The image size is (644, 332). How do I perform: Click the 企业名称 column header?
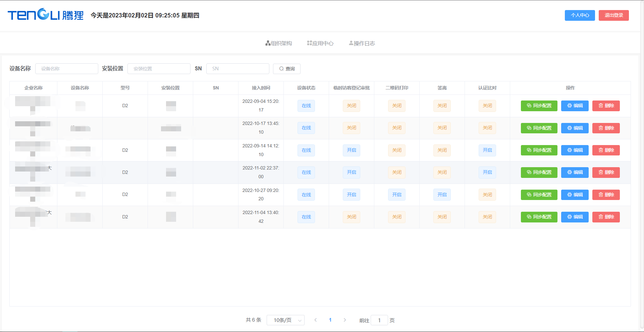34,88
